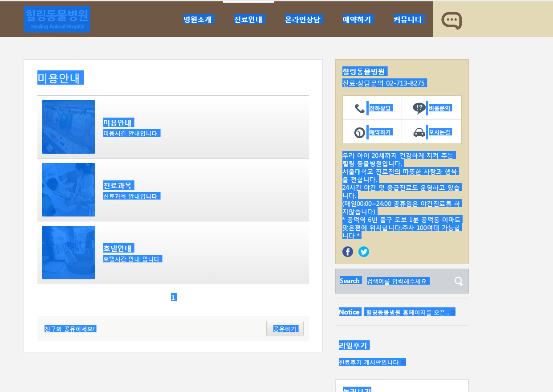Click the phone icon for 전화상담
The height and width of the screenshot is (392, 553).
(359, 108)
